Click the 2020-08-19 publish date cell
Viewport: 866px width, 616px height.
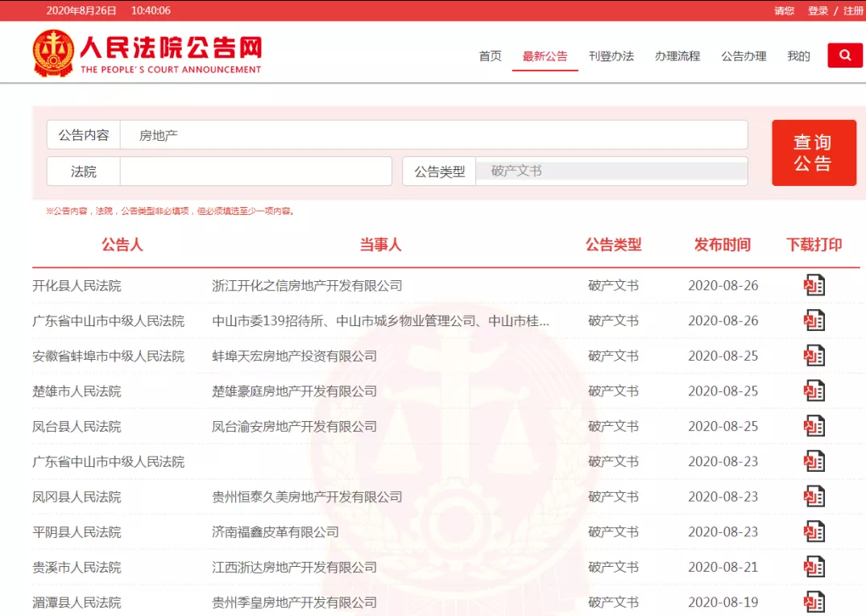point(723,603)
